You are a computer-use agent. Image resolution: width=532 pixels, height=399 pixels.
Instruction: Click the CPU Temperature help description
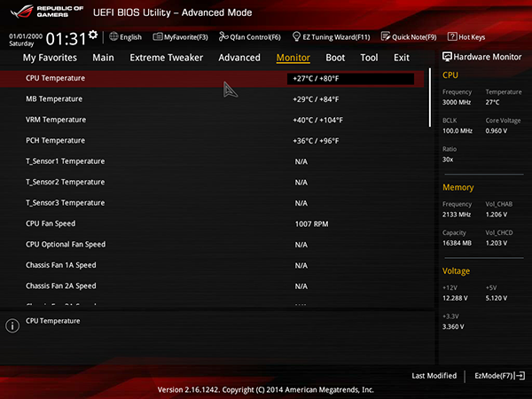(53, 321)
